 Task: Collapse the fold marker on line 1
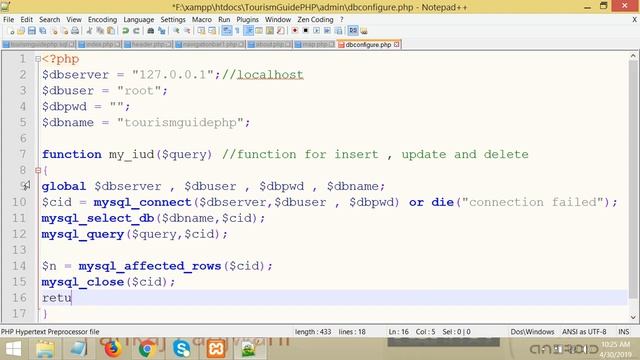(38, 59)
